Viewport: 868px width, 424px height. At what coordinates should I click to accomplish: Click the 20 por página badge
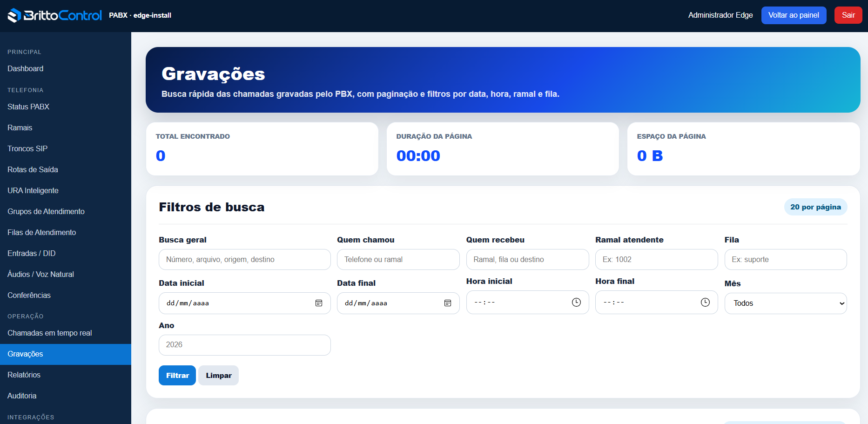816,207
